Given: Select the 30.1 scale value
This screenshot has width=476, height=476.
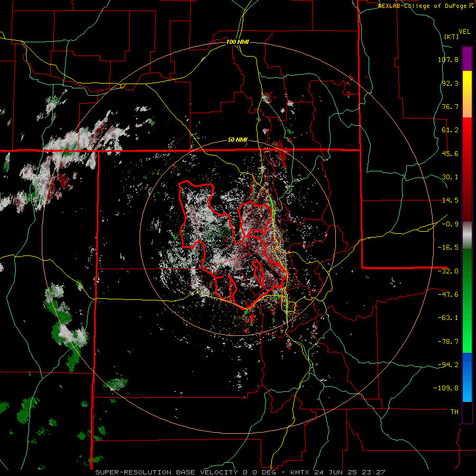Looking at the screenshot, I should tap(450, 177).
